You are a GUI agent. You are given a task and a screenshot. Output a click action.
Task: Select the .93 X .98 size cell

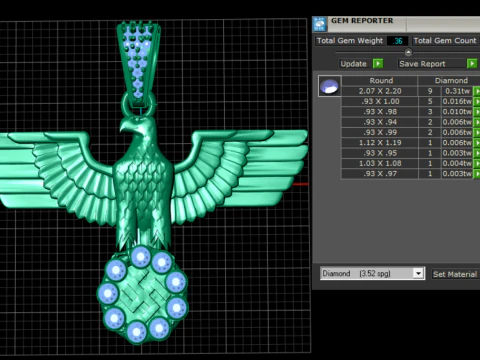[x=380, y=112]
